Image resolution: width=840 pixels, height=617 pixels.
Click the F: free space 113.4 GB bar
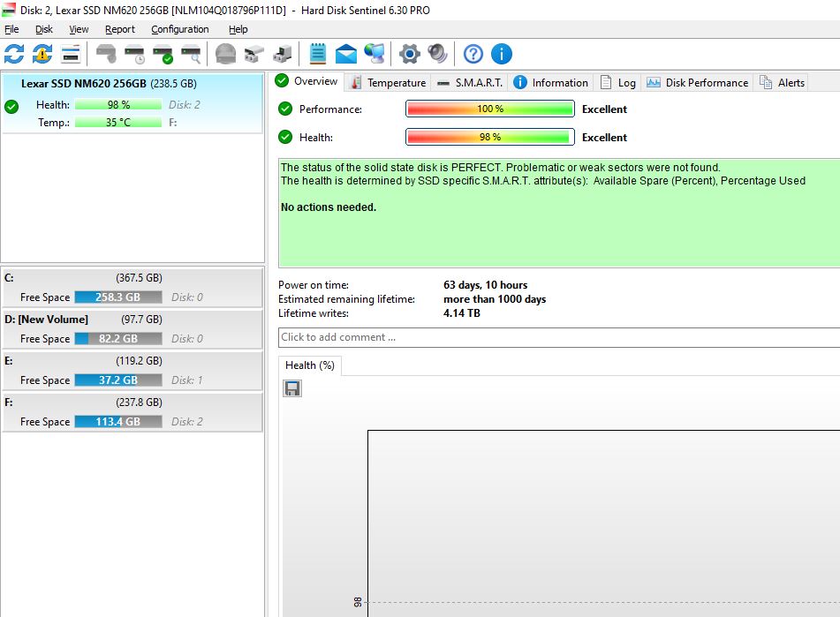(x=117, y=422)
